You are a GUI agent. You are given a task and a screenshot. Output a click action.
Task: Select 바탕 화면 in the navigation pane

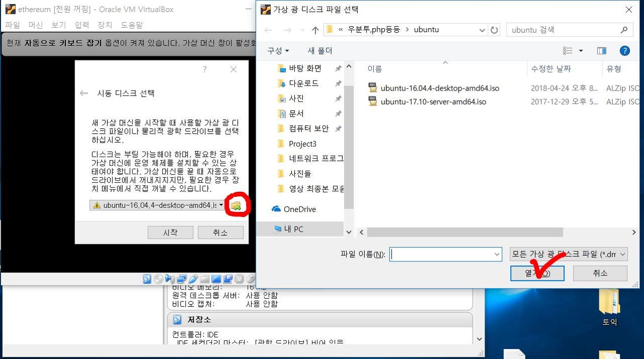click(305, 68)
